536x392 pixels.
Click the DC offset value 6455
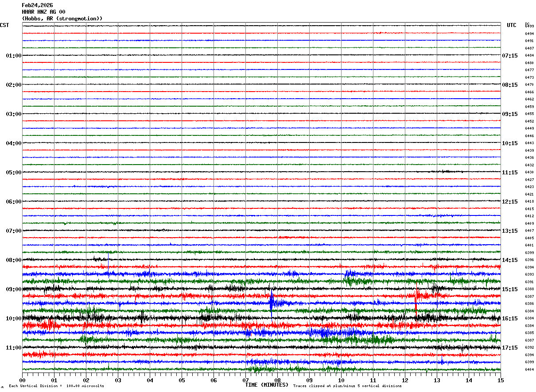pos(529,114)
